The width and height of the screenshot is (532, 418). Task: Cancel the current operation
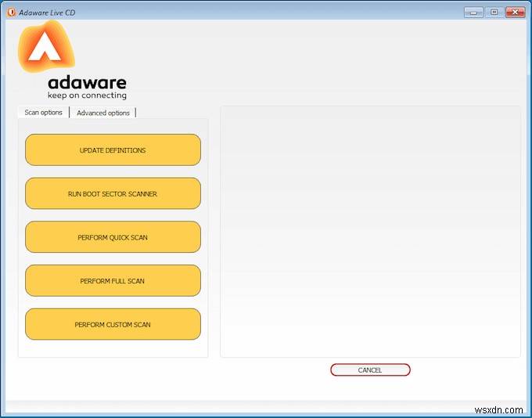coord(370,369)
